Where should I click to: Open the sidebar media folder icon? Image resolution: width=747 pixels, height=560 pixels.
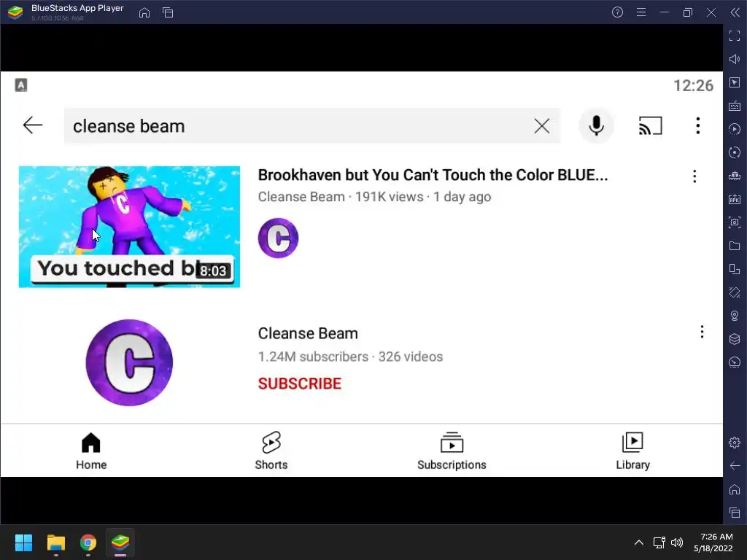pos(735,246)
